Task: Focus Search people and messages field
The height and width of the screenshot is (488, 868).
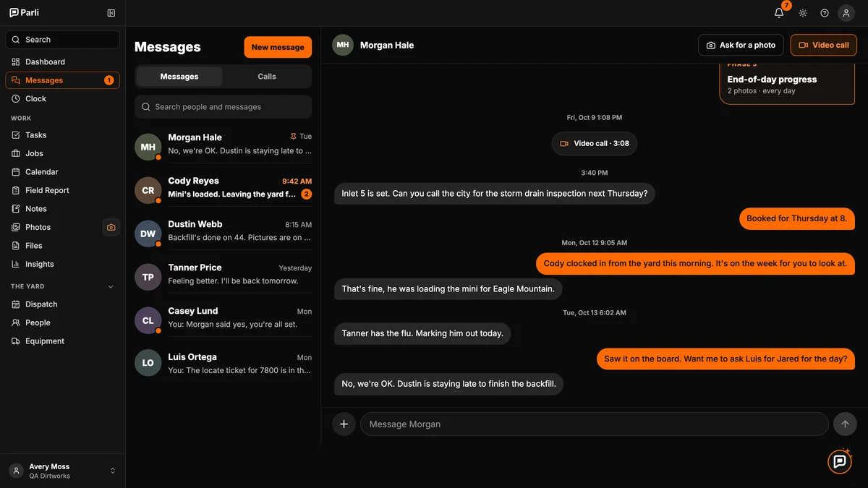Action: click(x=223, y=107)
